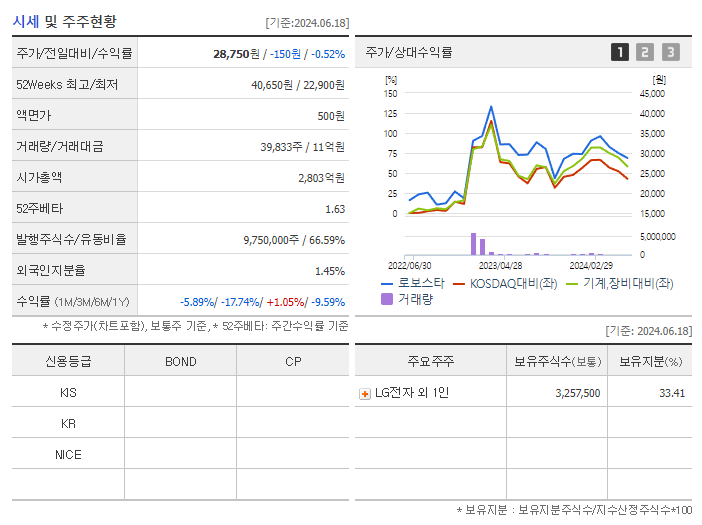Viewport: 702px width, 525px height.
Task: Select the 6M return +1.05%
Action: (x=285, y=302)
